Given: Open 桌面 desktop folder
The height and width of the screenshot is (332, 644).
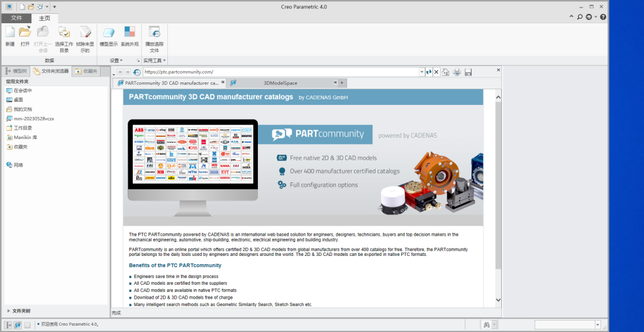Looking at the screenshot, I should coord(15,100).
